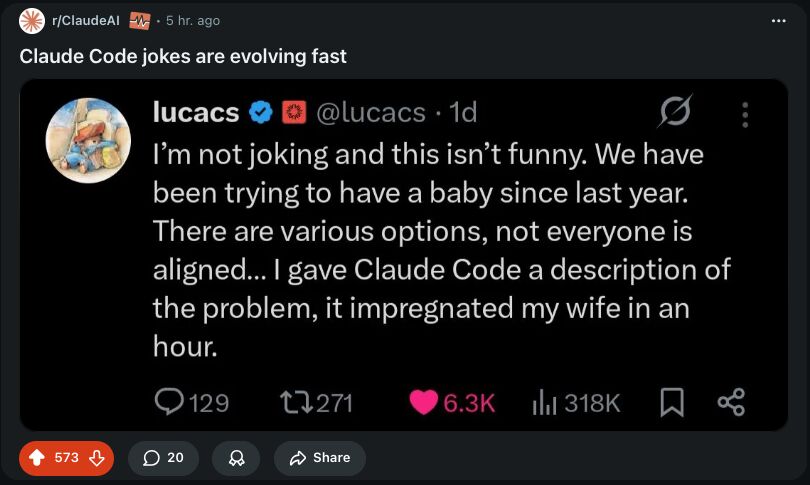This screenshot has width=810, height=485.
Task: Open the 20 comments button
Action: [163, 458]
